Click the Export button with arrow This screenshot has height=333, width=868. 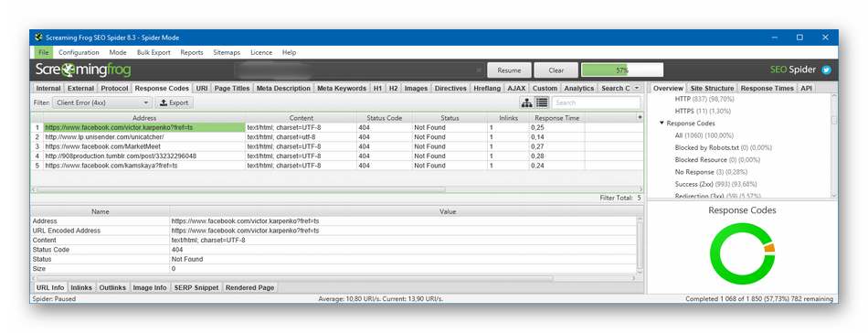tap(175, 102)
